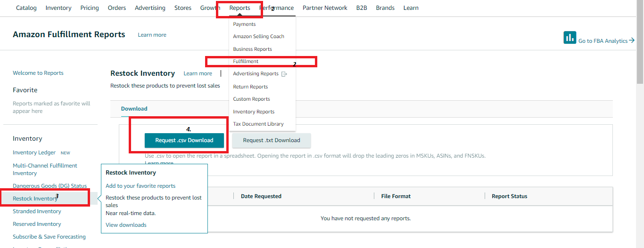Open Subscribe & Save Forecasting report
644x248 pixels.
pos(49,237)
